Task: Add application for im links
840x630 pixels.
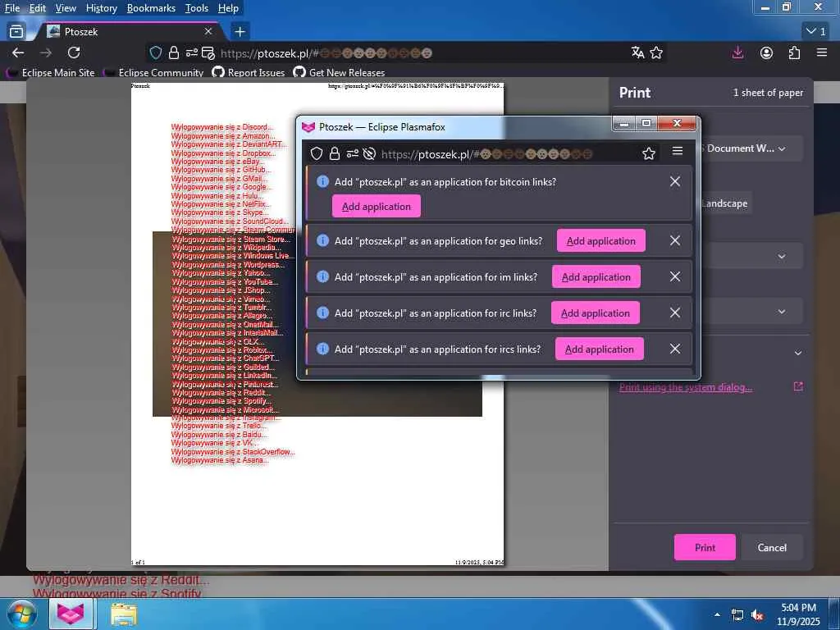Action: [x=596, y=276]
